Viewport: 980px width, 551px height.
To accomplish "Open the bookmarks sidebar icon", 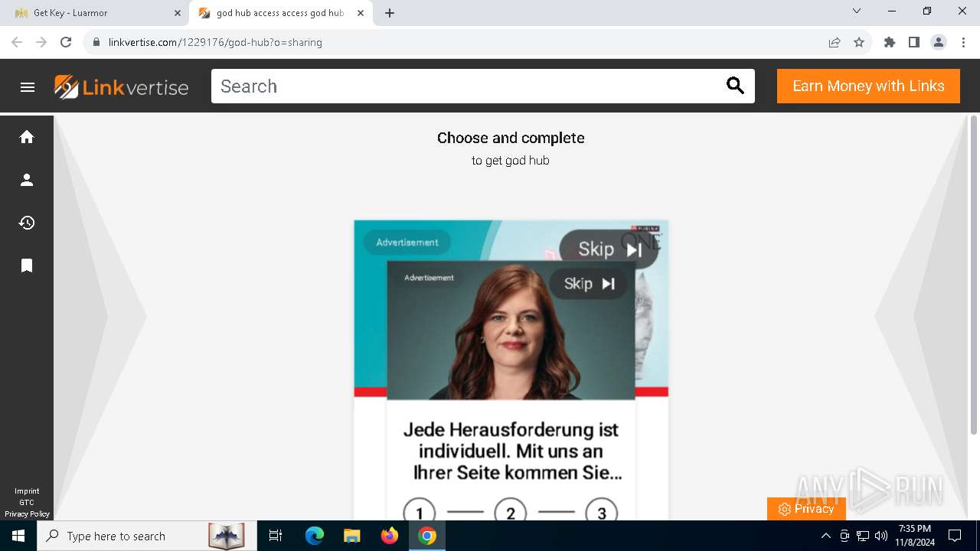I will pyautogui.click(x=27, y=266).
